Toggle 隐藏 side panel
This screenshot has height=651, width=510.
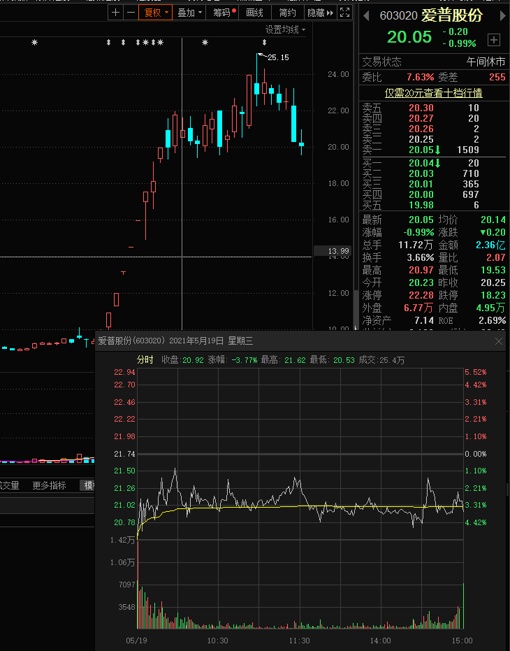[320, 12]
